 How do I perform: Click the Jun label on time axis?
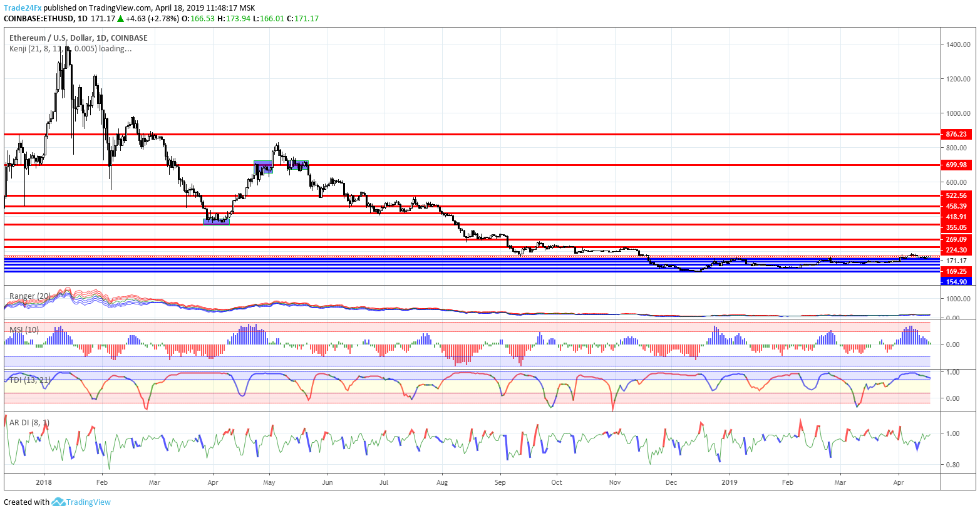(327, 482)
